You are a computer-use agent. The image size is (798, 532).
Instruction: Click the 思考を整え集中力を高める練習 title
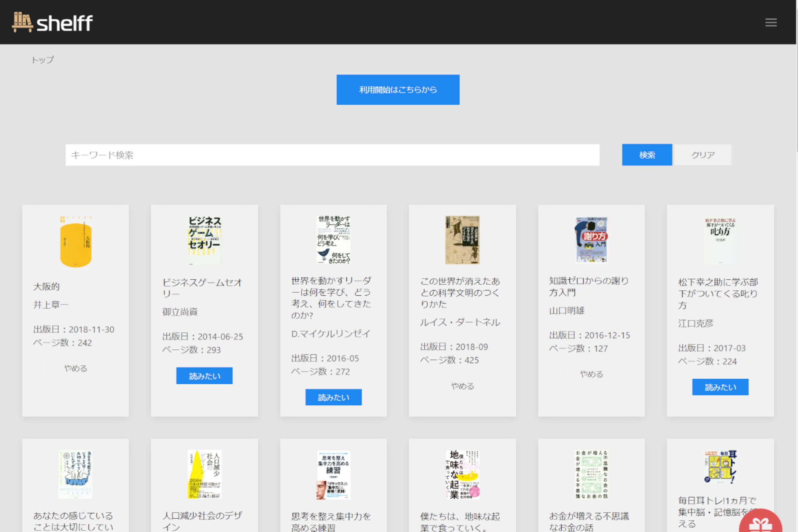[x=331, y=521]
